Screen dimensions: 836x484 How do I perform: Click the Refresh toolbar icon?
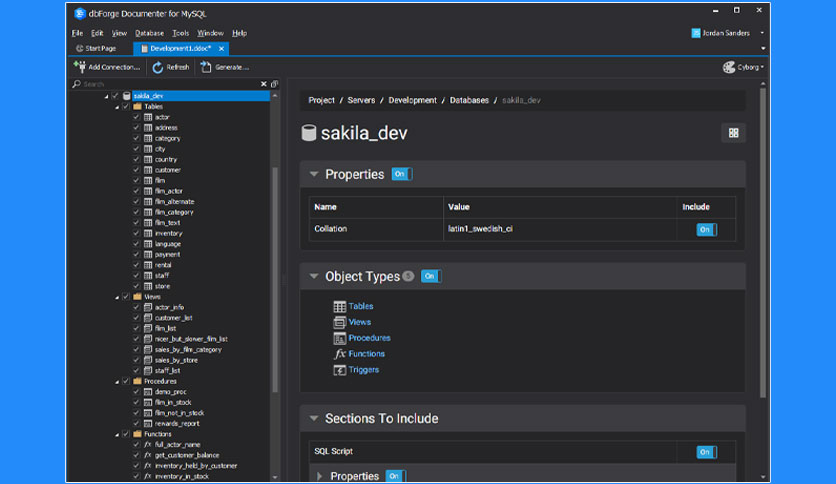pyautogui.click(x=158, y=67)
